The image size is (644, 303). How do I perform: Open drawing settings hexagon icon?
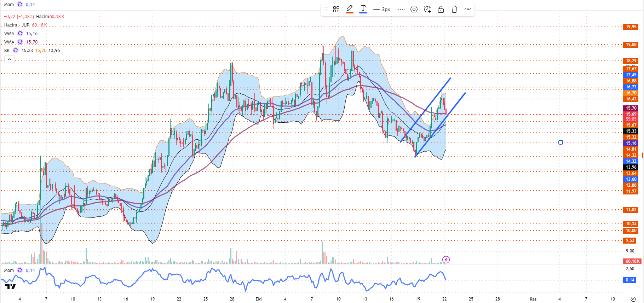pyautogui.click(x=414, y=9)
